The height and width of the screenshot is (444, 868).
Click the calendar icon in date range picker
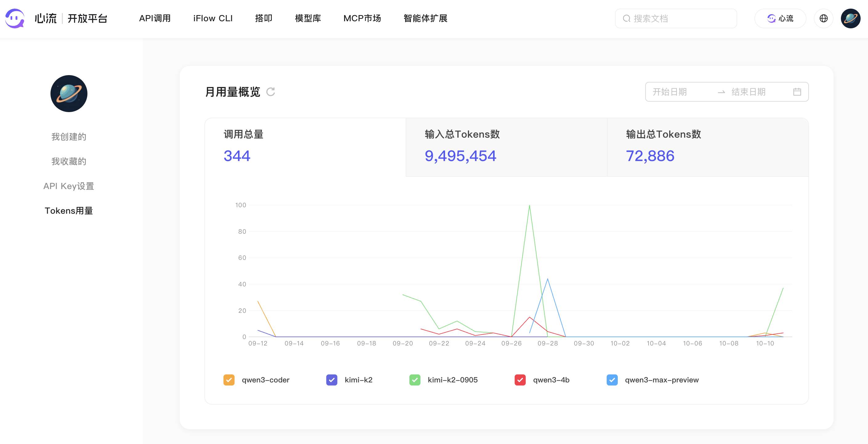pyautogui.click(x=797, y=92)
